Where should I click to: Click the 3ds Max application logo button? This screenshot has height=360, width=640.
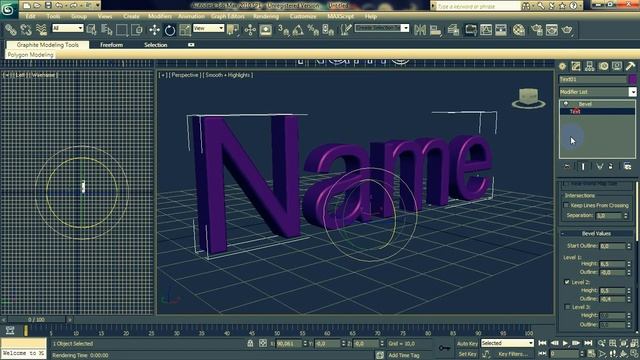point(8,9)
